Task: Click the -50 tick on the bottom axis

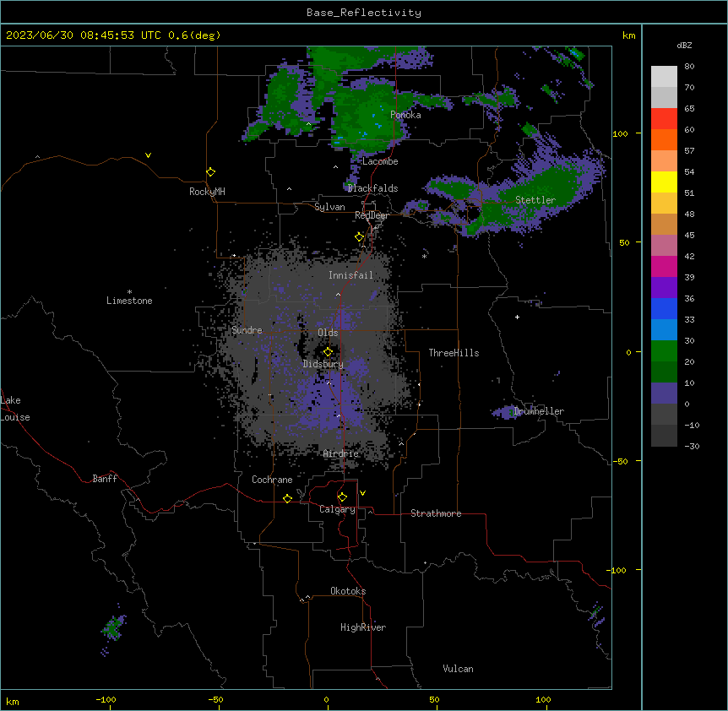Action: click(215, 699)
